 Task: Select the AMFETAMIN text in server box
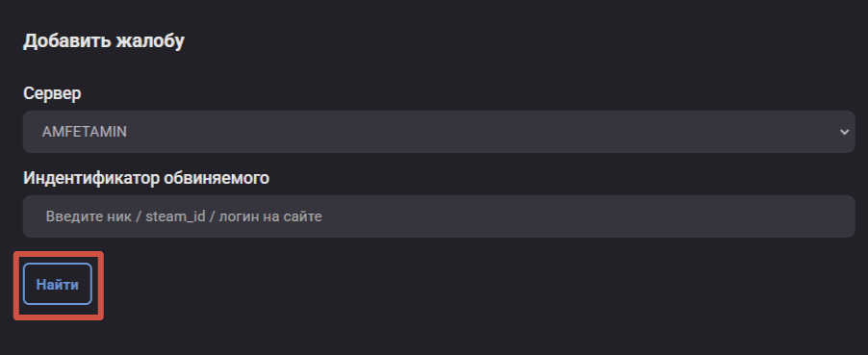tap(84, 132)
